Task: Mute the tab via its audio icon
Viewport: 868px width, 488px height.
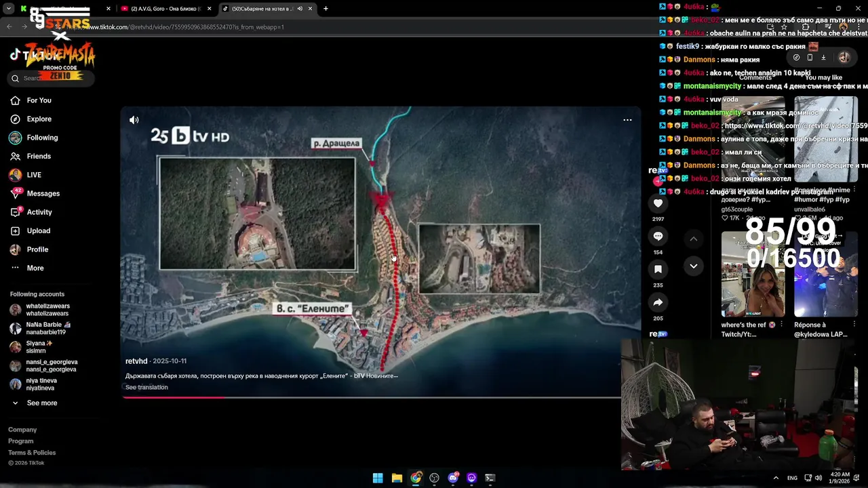Action: pos(300,9)
